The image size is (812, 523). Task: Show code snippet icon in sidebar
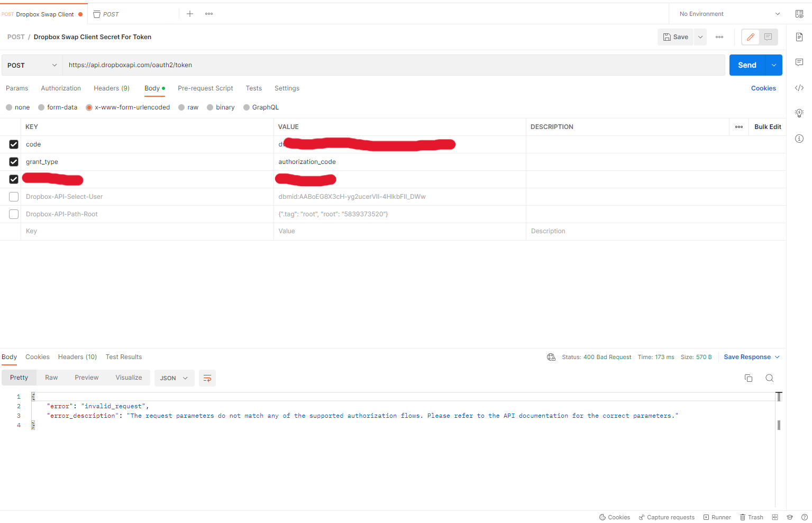click(x=799, y=88)
